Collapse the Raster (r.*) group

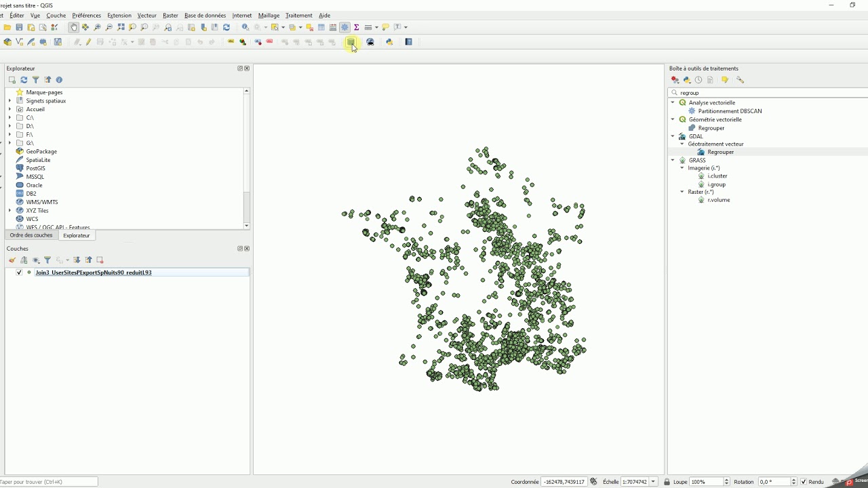point(682,192)
